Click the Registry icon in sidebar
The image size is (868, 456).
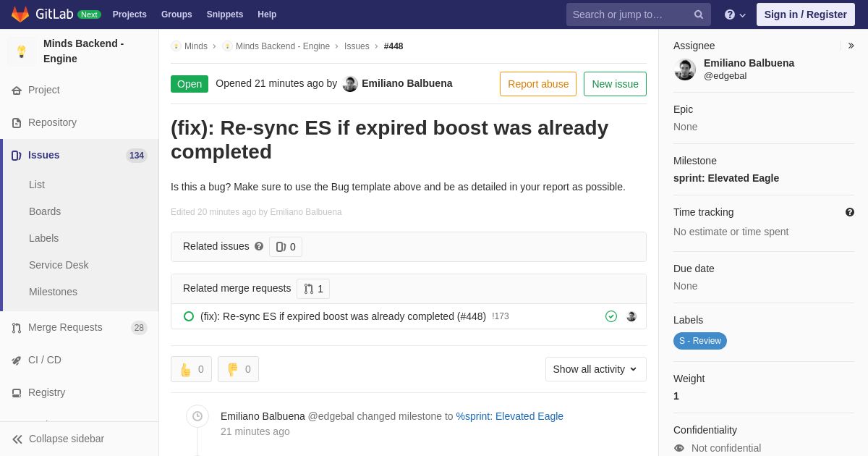pos(17,393)
